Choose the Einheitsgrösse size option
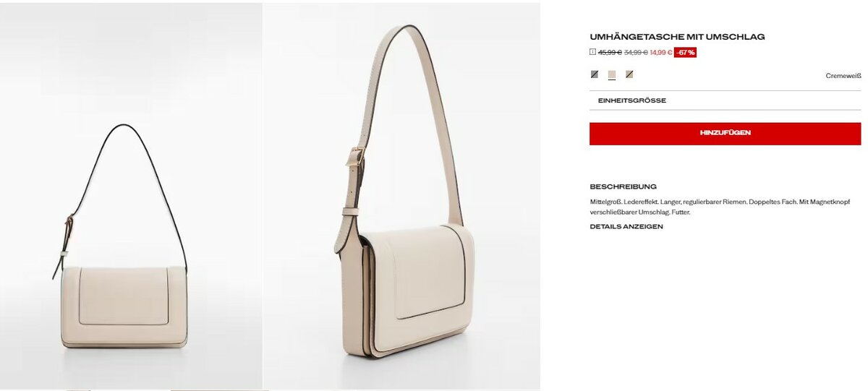 click(x=725, y=100)
